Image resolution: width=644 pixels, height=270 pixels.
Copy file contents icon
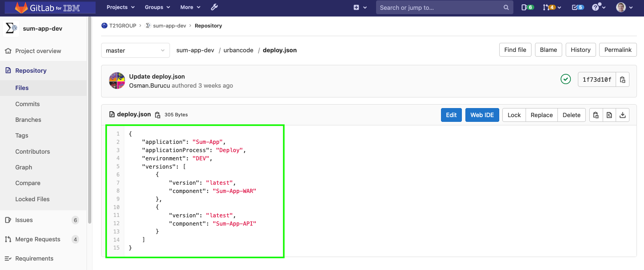pos(596,115)
